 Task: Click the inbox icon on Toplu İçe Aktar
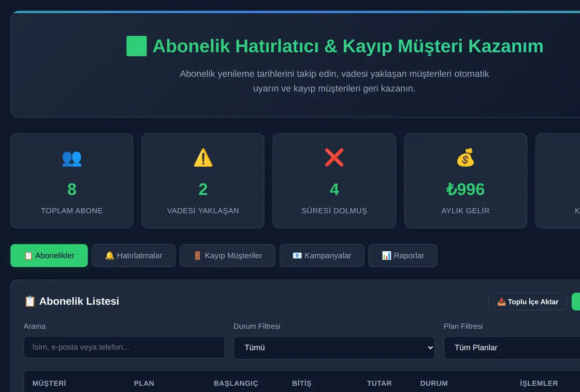click(501, 302)
